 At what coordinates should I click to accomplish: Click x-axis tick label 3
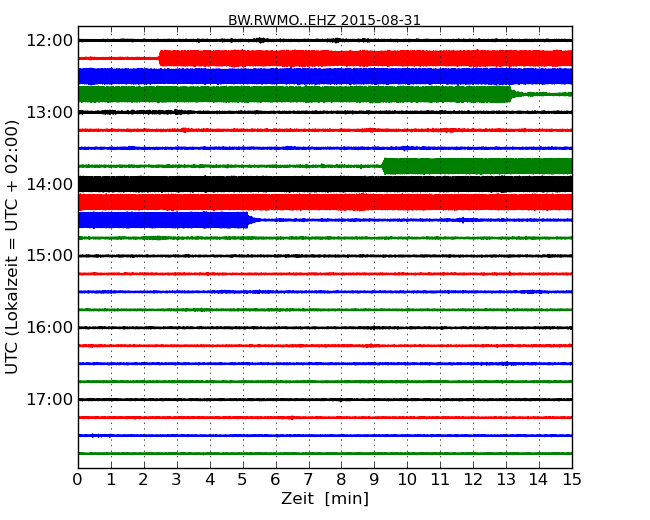click(x=177, y=480)
